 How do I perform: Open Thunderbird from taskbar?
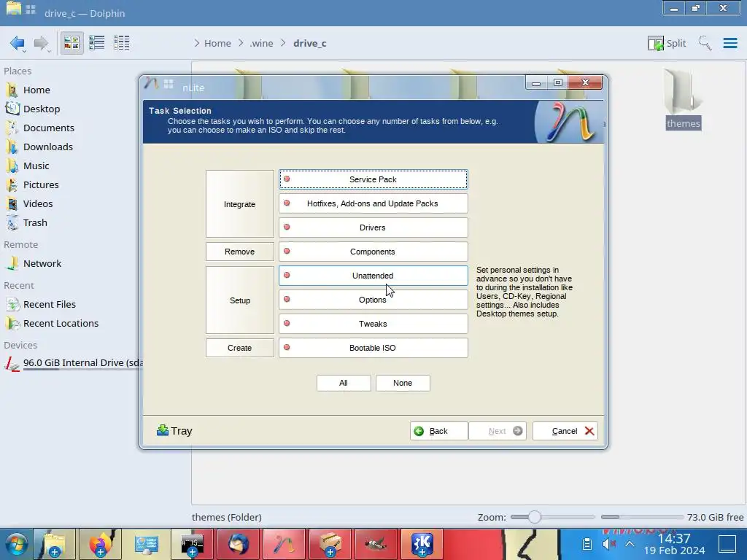(239, 544)
